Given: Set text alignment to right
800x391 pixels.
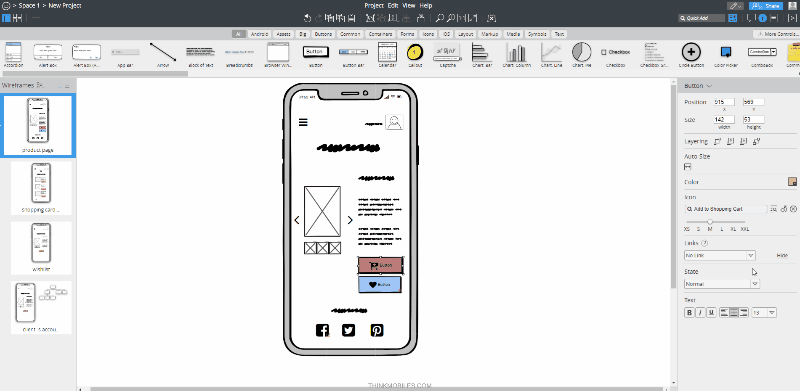Looking at the screenshot, I should coord(743,313).
